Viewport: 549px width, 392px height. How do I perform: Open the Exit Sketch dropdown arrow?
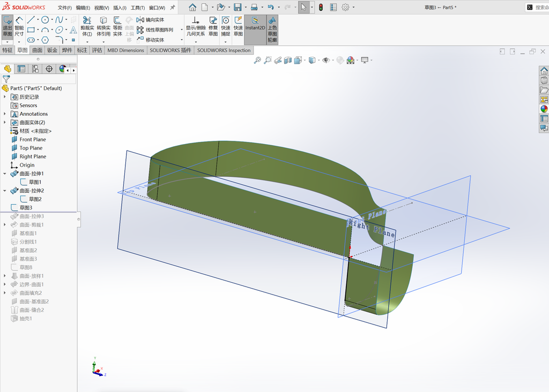(8, 42)
